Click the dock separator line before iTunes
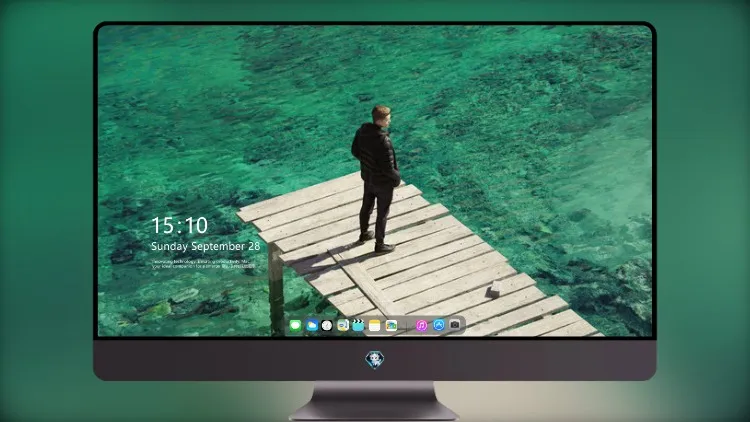750x422 pixels. point(407,326)
